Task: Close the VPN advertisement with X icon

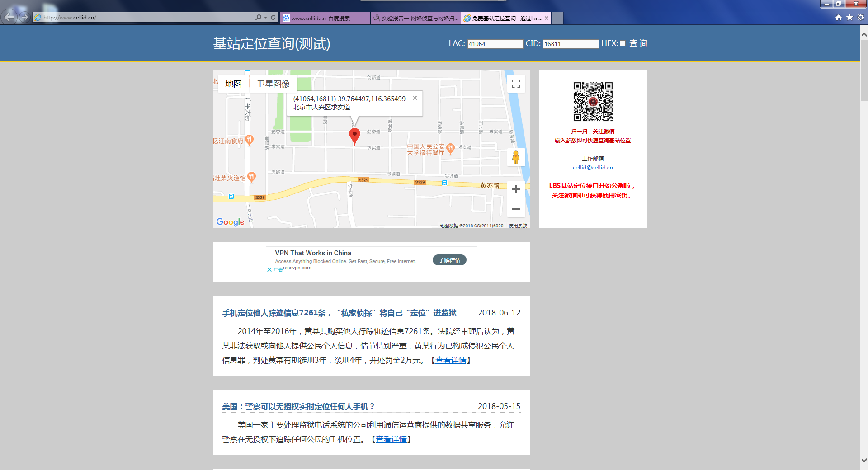Action: [x=269, y=270]
